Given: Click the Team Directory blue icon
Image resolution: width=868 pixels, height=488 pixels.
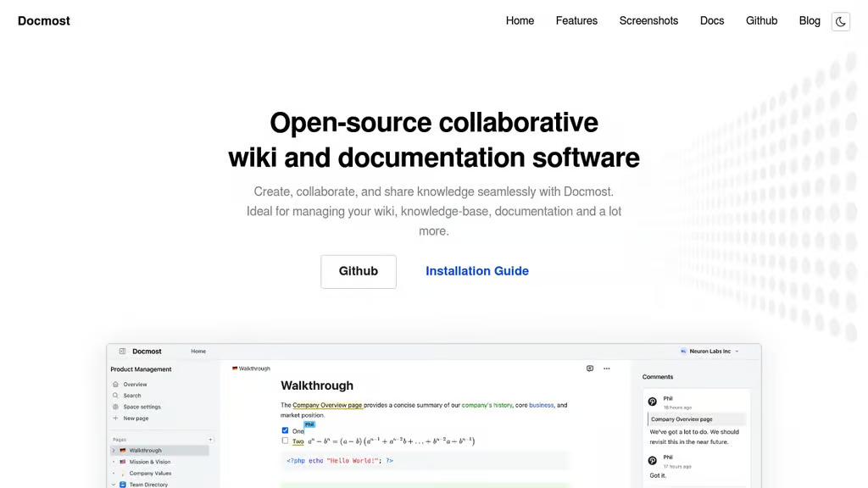Looking at the screenshot, I should tap(122, 485).
